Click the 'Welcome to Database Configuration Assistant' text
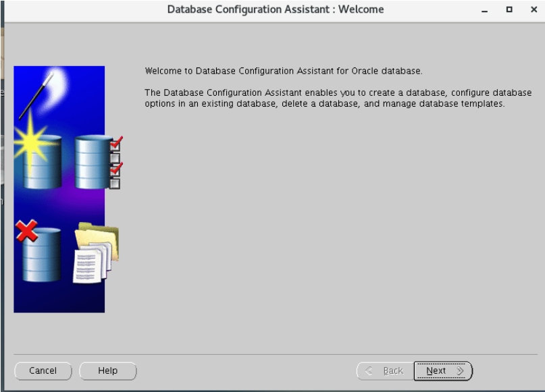 click(x=284, y=71)
